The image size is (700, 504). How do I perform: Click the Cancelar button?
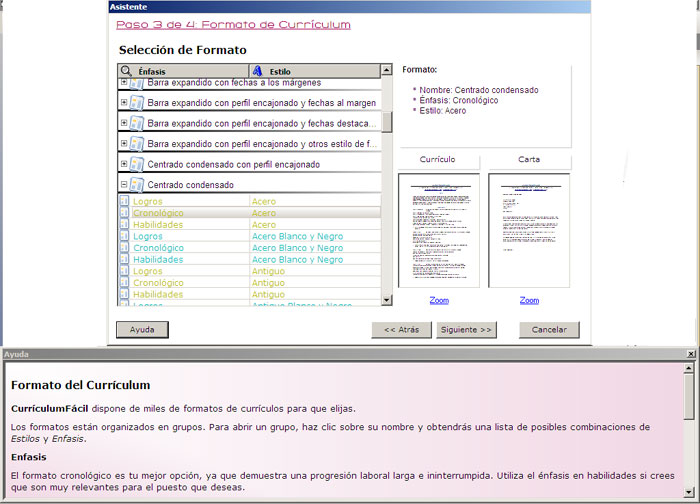click(x=549, y=330)
